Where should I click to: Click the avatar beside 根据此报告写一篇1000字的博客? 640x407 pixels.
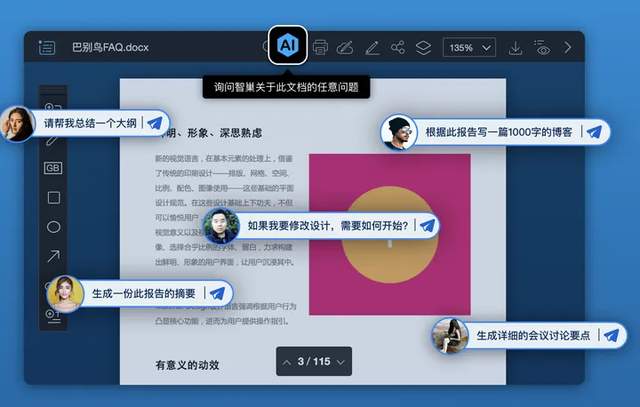click(399, 132)
